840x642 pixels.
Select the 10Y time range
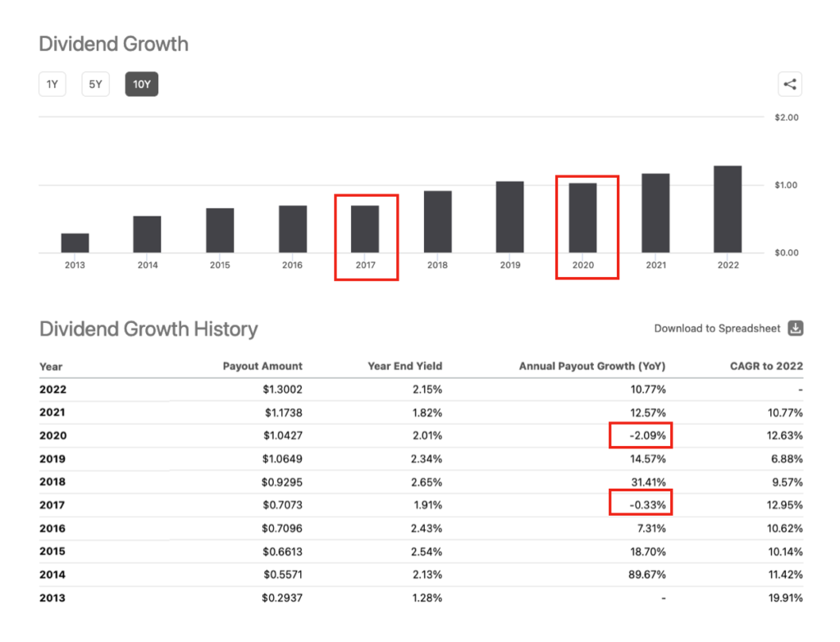click(x=141, y=84)
